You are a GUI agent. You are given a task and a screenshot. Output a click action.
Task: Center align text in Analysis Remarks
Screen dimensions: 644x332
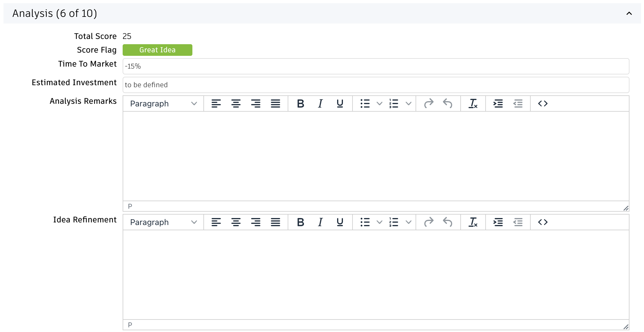pos(236,103)
